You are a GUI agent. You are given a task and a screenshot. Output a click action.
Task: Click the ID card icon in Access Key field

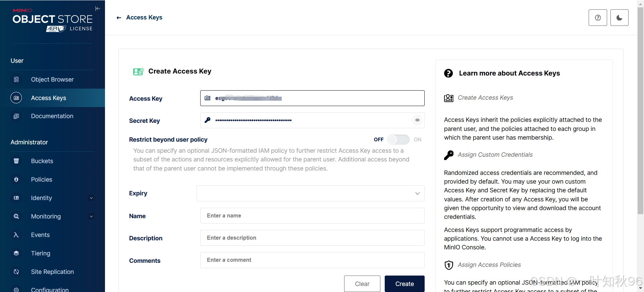(x=208, y=98)
